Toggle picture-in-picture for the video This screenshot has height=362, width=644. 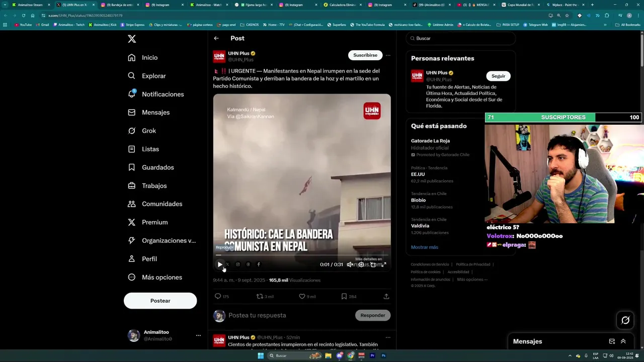[x=373, y=264]
